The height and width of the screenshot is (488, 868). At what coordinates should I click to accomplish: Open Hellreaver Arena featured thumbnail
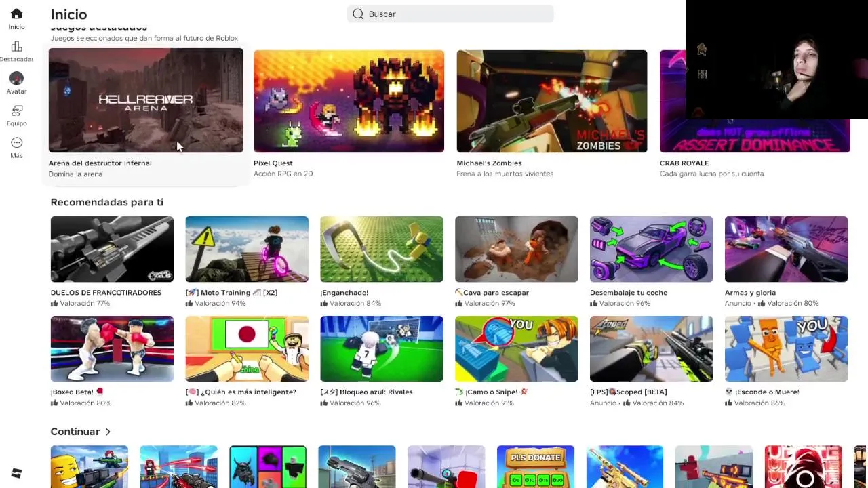(x=146, y=100)
